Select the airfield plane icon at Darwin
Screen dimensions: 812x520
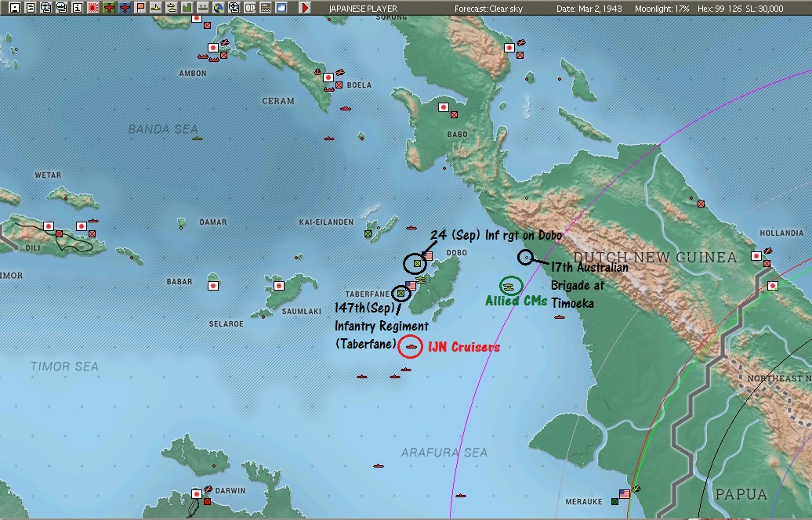208,489
